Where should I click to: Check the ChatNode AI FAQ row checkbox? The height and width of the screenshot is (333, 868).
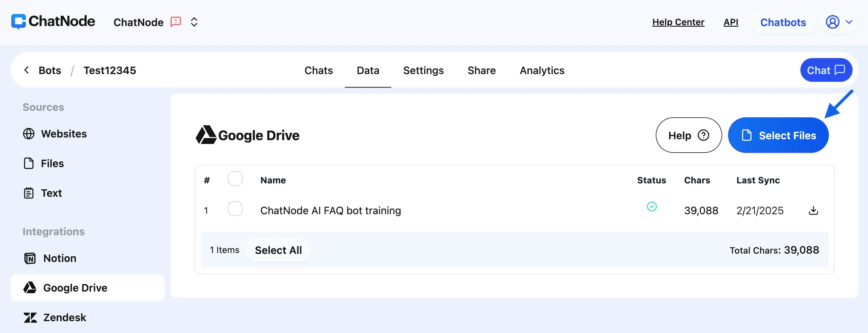tap(235, 209)
